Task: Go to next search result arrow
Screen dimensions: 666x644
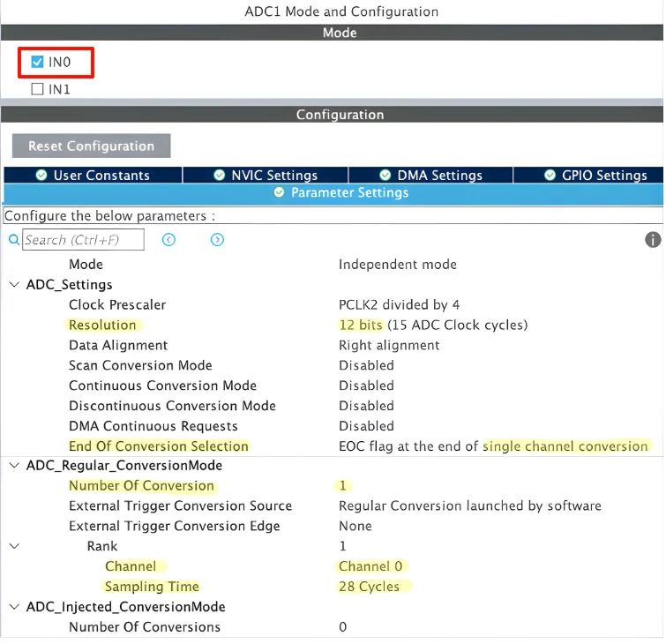Action: [x=217, y=240]
